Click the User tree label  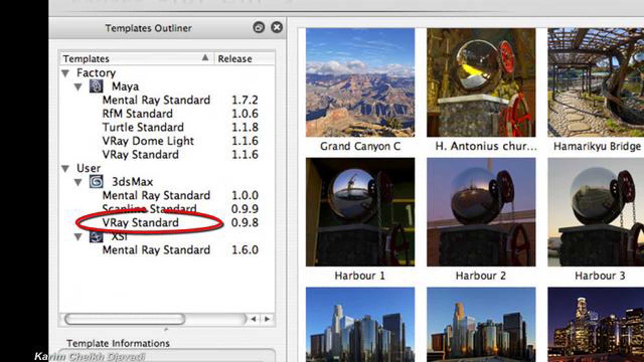(x=89, y=168)
